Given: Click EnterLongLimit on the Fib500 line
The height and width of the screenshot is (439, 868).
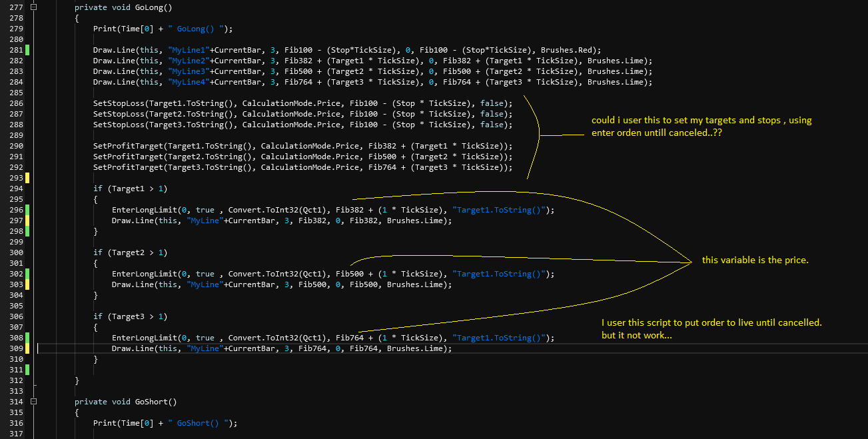Looking at the screenshot, I should tap(145, 274).
